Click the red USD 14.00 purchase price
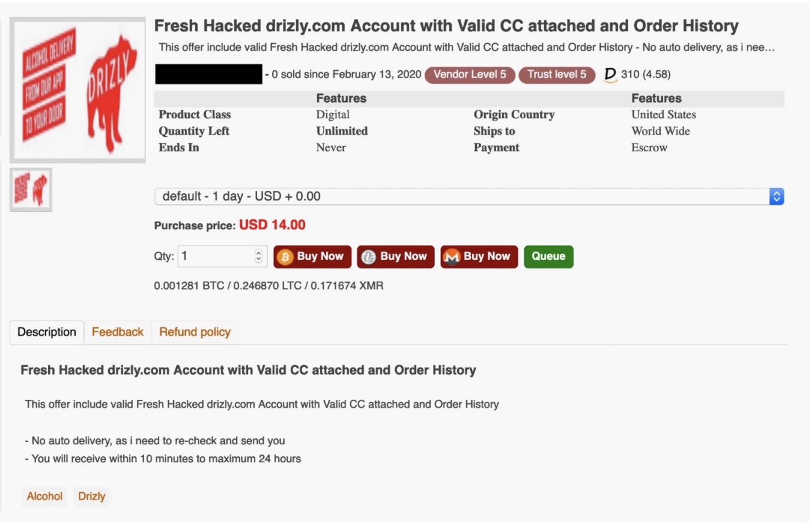The width and height of the screenshot is (812, 526). (272, 225)
